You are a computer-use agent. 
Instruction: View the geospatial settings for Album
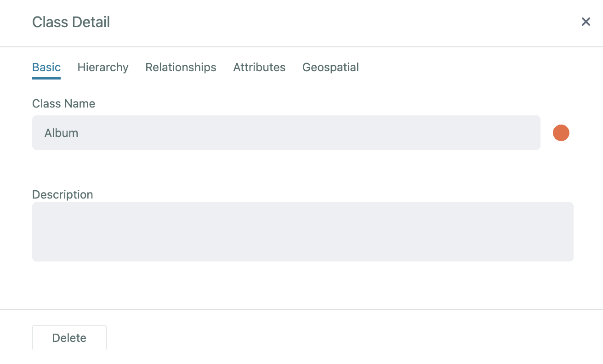[330, 67]
